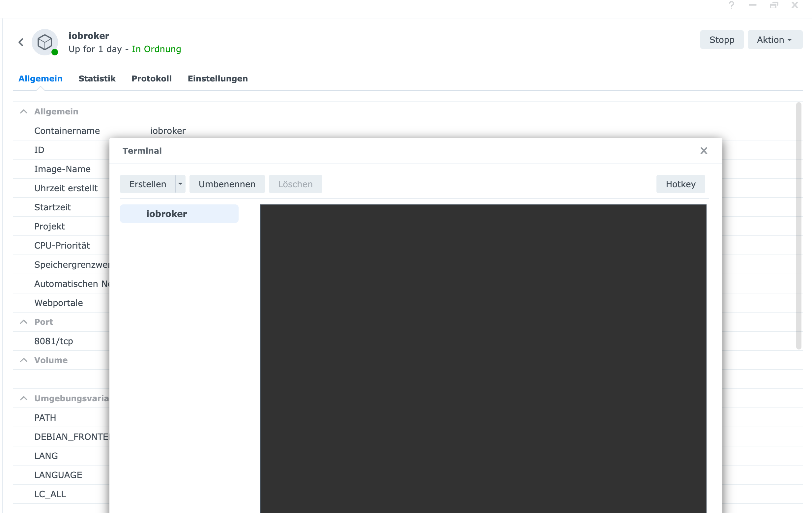
Task: Collapse the Port section
Action: [x=24, y=322]
